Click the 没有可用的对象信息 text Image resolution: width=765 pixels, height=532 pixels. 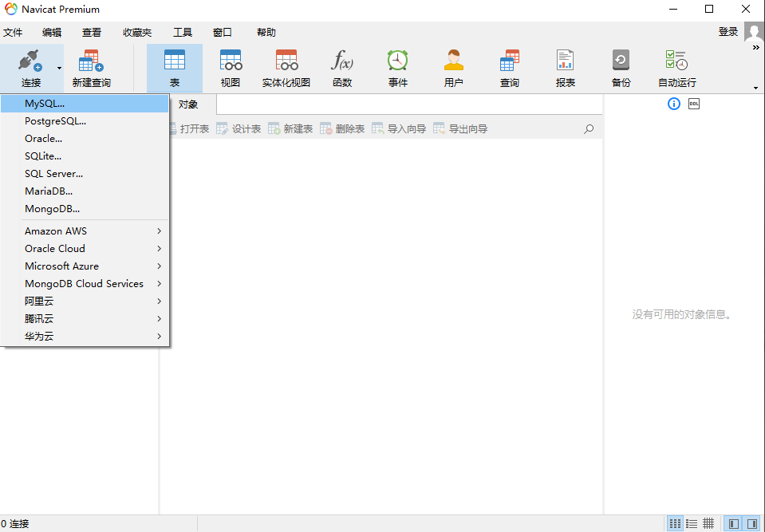(683, 314)
